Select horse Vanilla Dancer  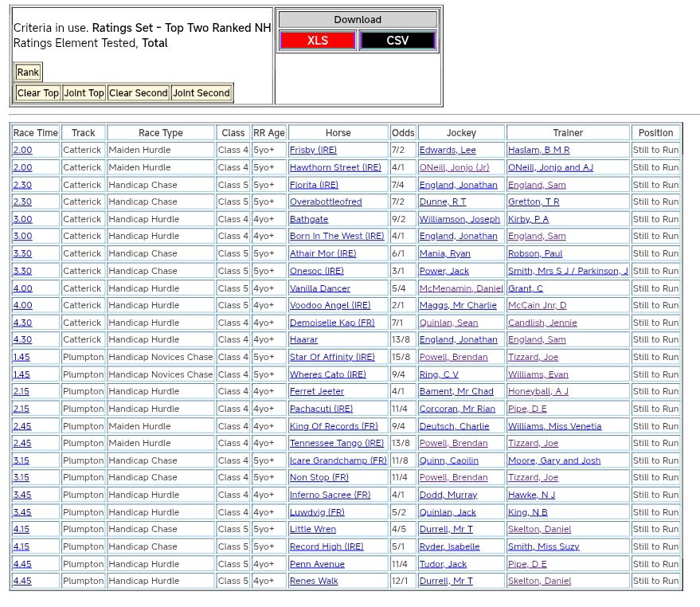(319, 288)
